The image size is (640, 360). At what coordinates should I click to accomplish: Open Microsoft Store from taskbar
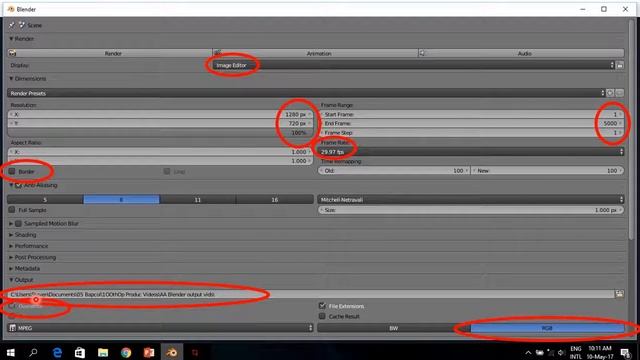80,352
